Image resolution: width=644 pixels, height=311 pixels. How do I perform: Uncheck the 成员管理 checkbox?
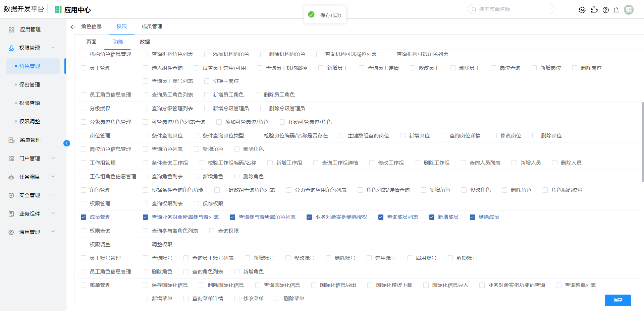point(84,217)
